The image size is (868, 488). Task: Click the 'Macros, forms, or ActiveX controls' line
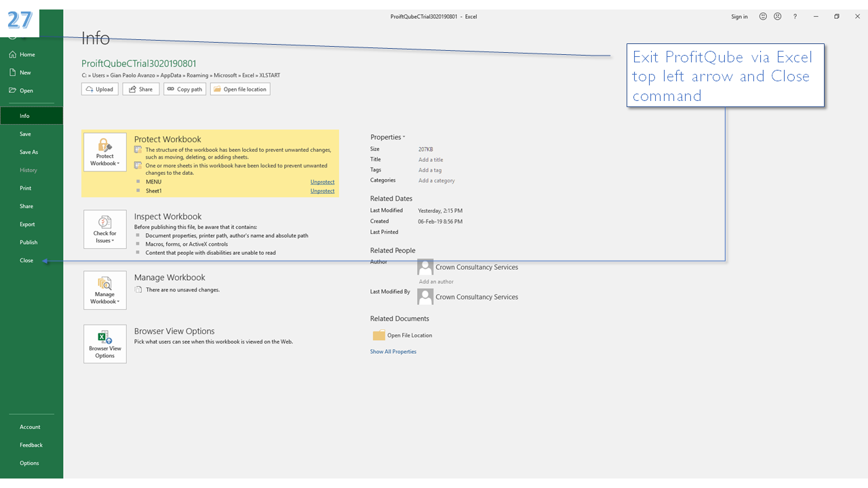pyautogui.click(x=186, y=244)
